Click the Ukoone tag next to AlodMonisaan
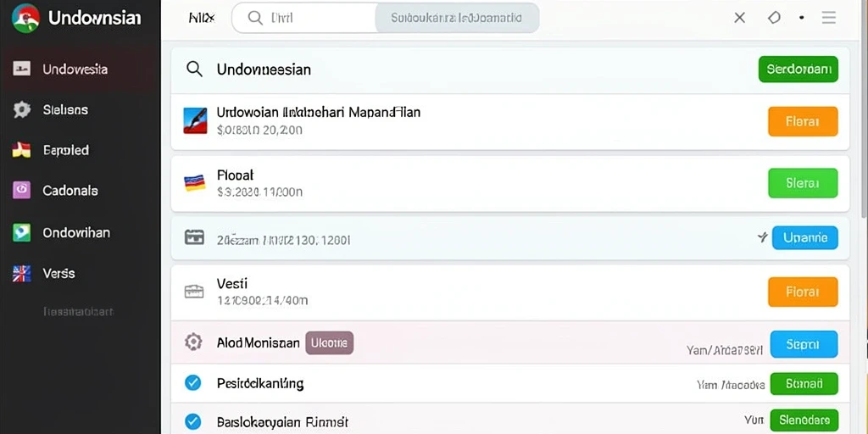 [x=330, y=343]
